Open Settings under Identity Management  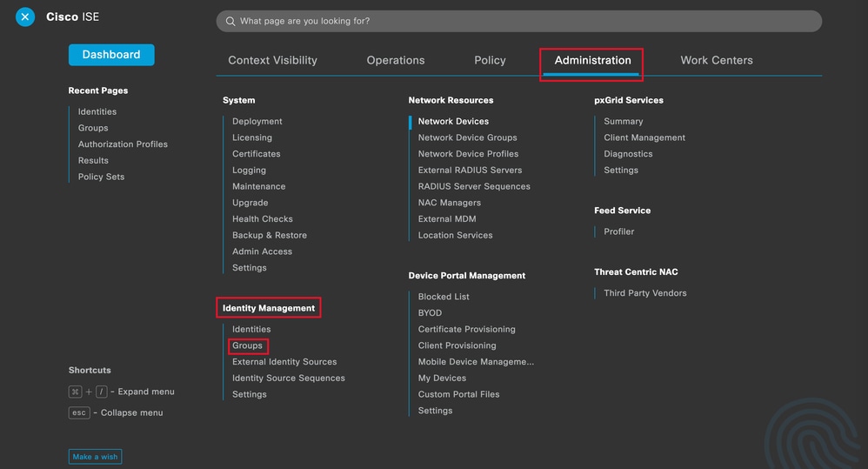tap(249, 394)
